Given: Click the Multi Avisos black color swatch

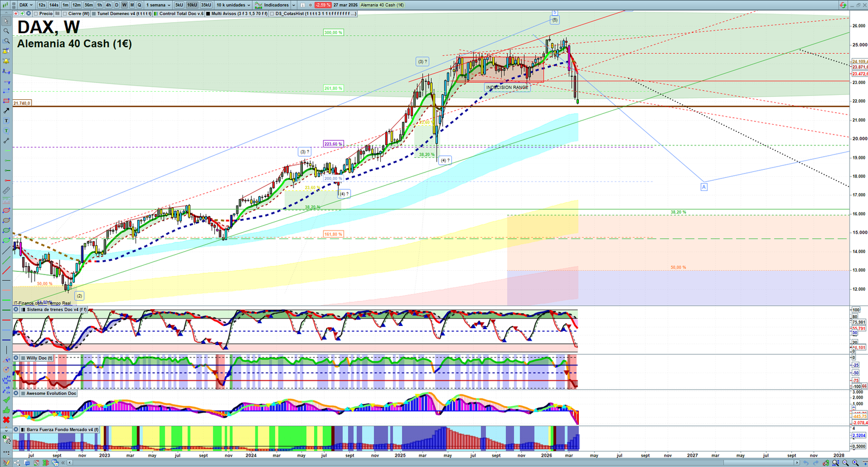Looking at the screenshot, I should point(208,14).
